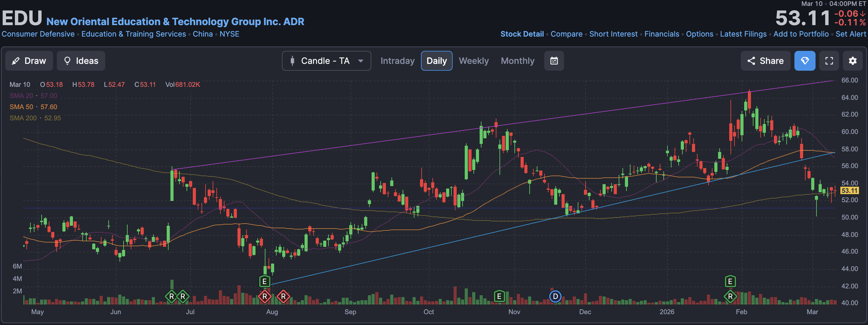The width and height of the screenshot is (868, 325).
Task: Open the Financials link
Action: coord(662,34)
